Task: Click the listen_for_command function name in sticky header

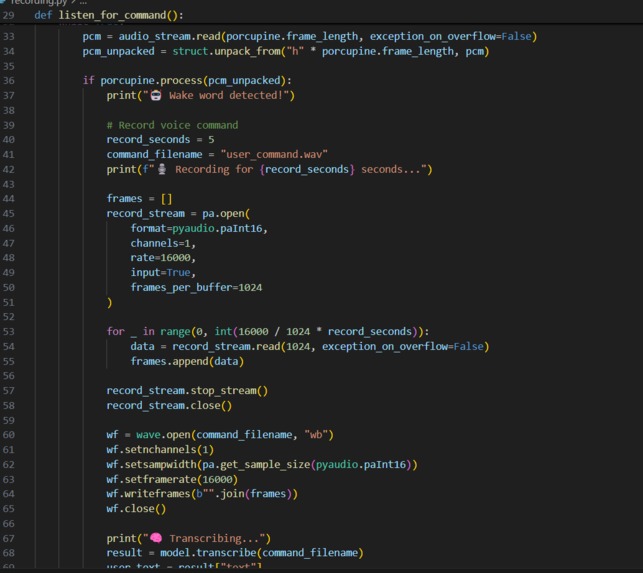Action: click(x=112, y=16)
